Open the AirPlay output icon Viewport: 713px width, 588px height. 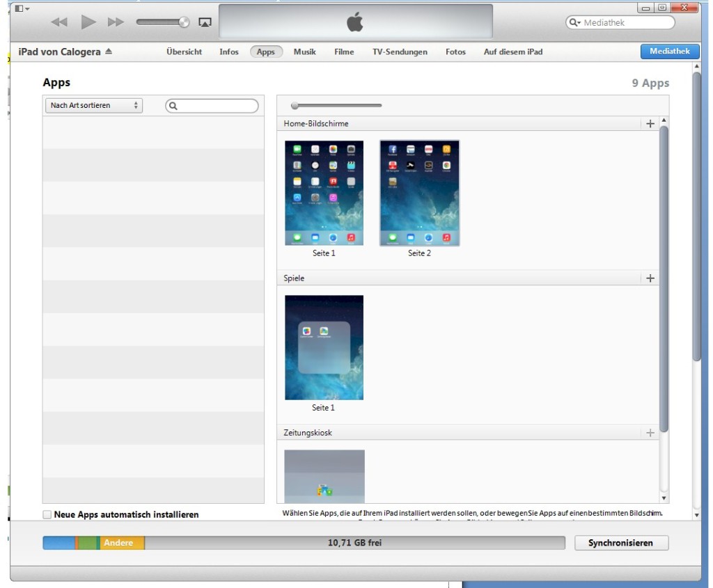205,22
